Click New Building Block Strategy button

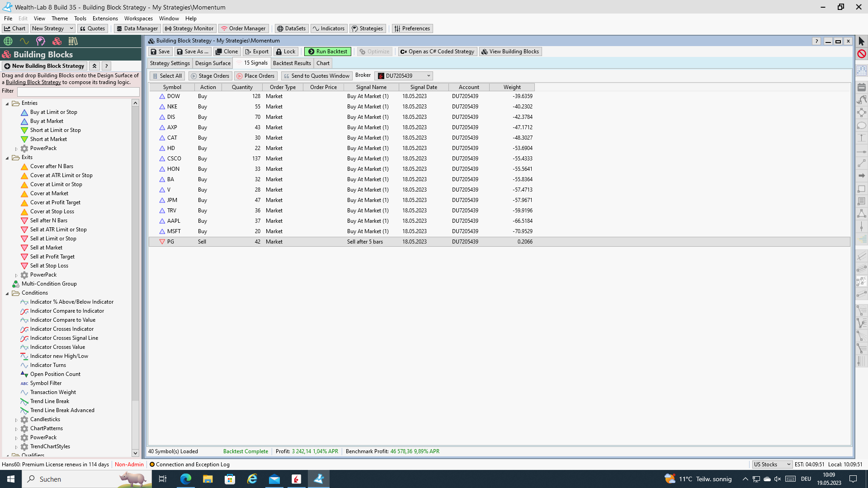pos(44,66)
